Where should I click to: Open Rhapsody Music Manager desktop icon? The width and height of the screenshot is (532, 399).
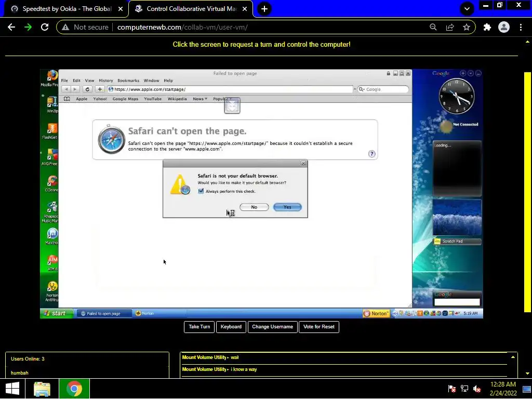(50, 212)
